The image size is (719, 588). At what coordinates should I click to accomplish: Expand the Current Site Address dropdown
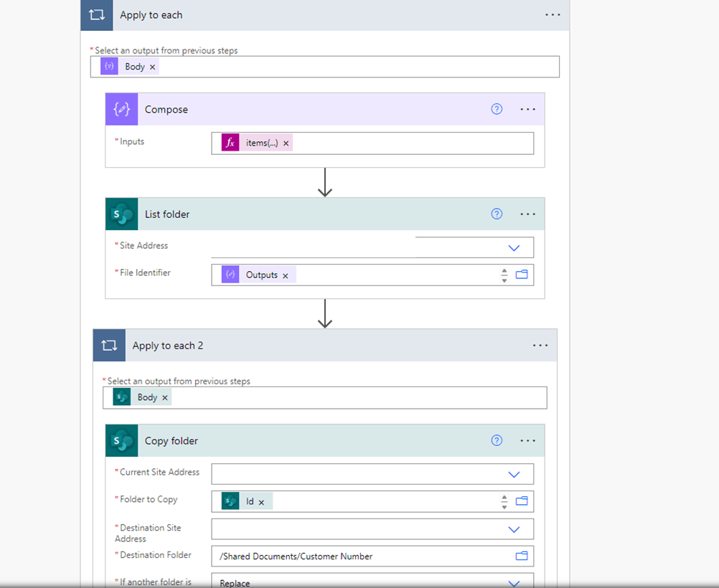pos(514,474)
